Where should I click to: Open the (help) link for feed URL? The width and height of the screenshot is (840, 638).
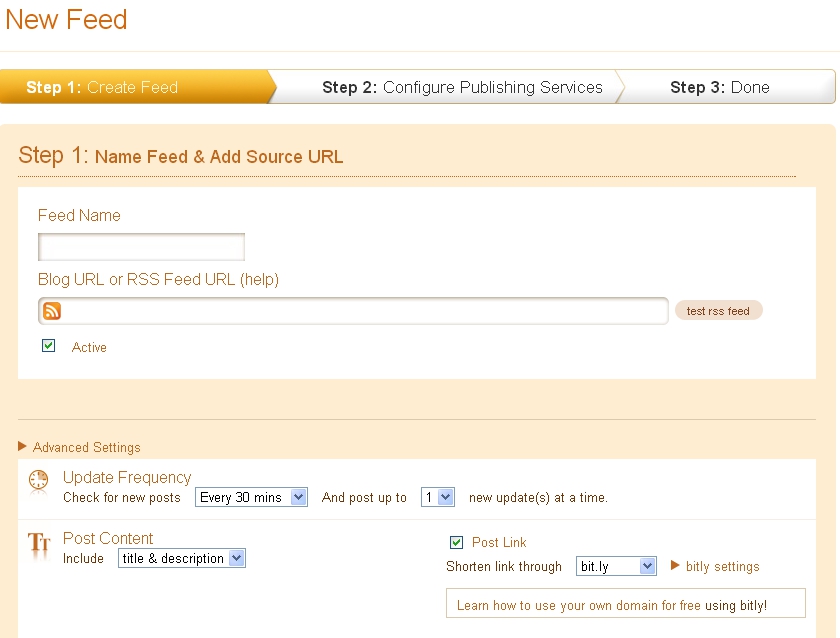259,280
